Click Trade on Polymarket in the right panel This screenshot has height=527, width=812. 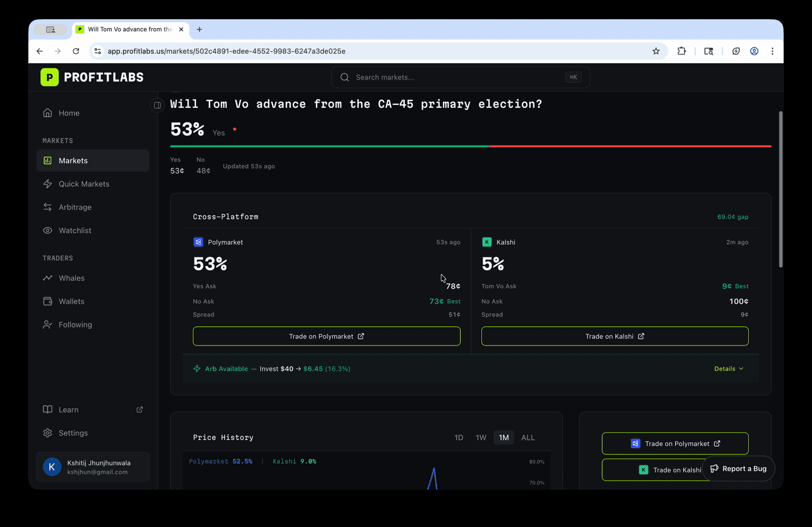[675, 444]
